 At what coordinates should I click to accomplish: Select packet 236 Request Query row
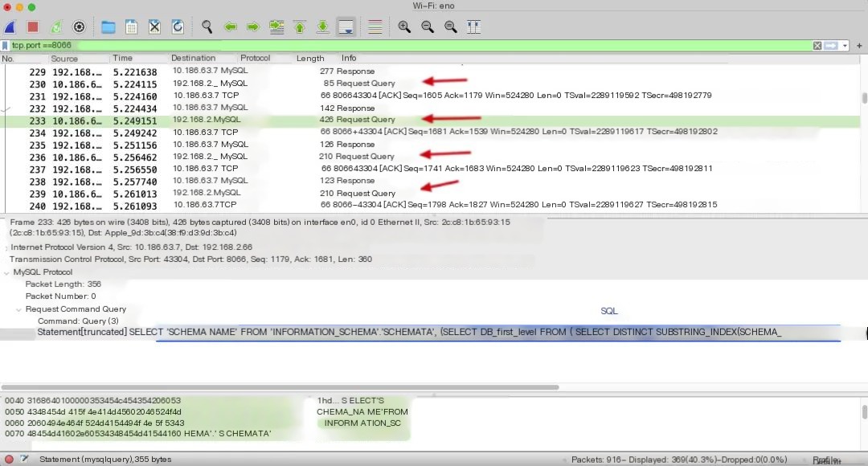(x=432, y=157)
